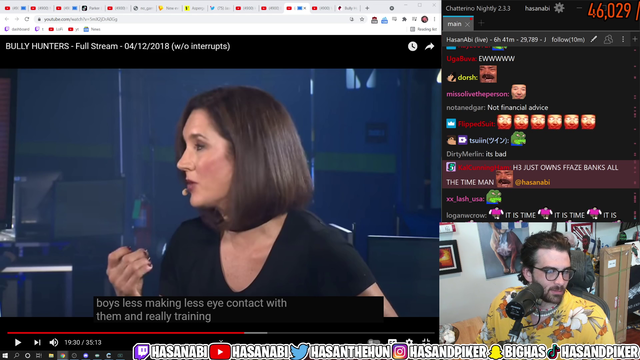Open the follow(10m) chat mode options
Viewport: 640px width, 360px height.
tap(568, 40)
